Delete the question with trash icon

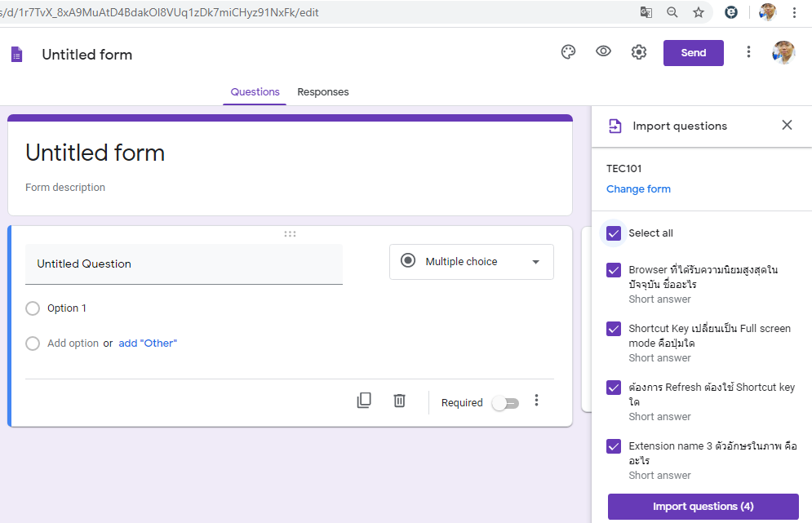pos(399,401)
